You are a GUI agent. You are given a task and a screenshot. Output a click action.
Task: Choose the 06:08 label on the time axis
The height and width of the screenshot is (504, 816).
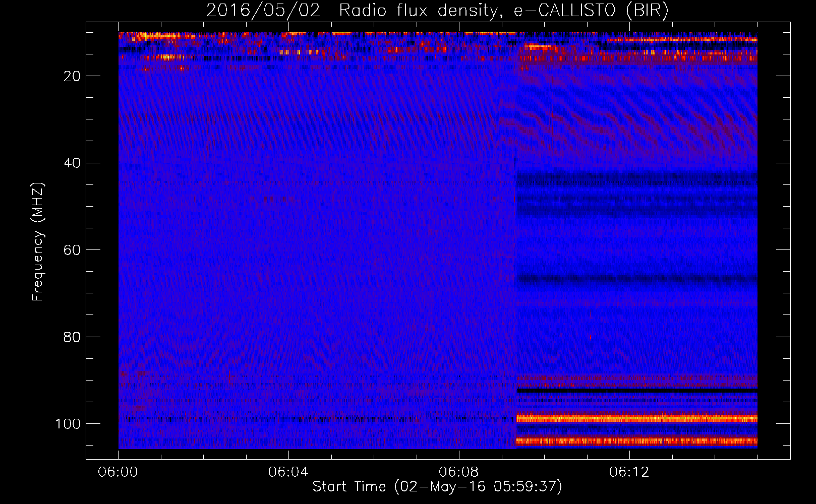(459, 472)
